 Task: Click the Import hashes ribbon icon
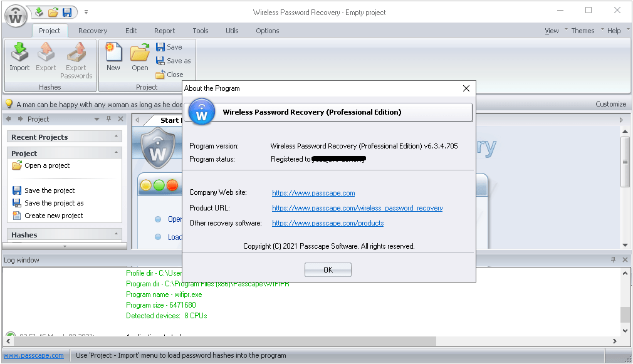[19, 56]
